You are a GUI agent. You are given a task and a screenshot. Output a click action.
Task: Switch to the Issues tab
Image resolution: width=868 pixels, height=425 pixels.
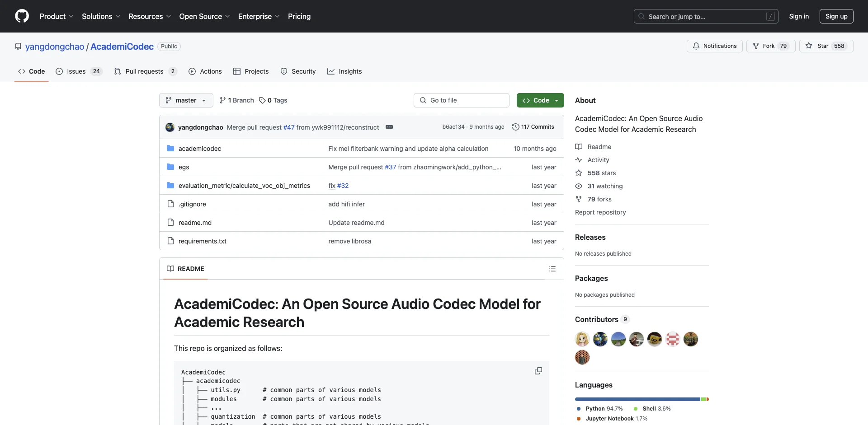coord(79,71)
